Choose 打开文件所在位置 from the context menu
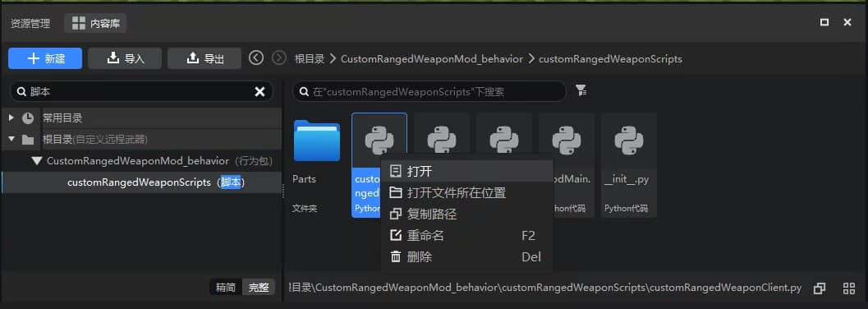The image size is (868, 309). coord(466,192)
